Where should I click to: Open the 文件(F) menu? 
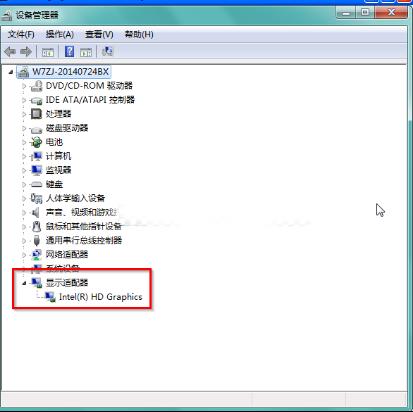point(21,34)
